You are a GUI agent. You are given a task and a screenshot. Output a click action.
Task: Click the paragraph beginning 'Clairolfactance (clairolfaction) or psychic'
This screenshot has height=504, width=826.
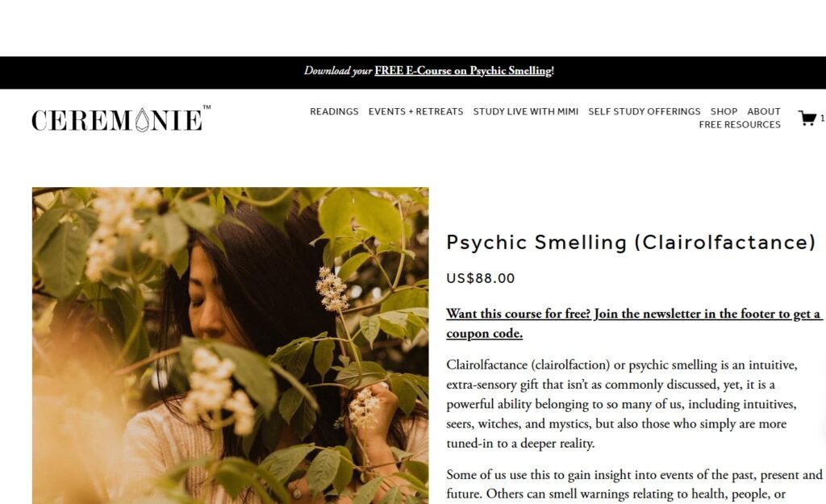point(623,404)
